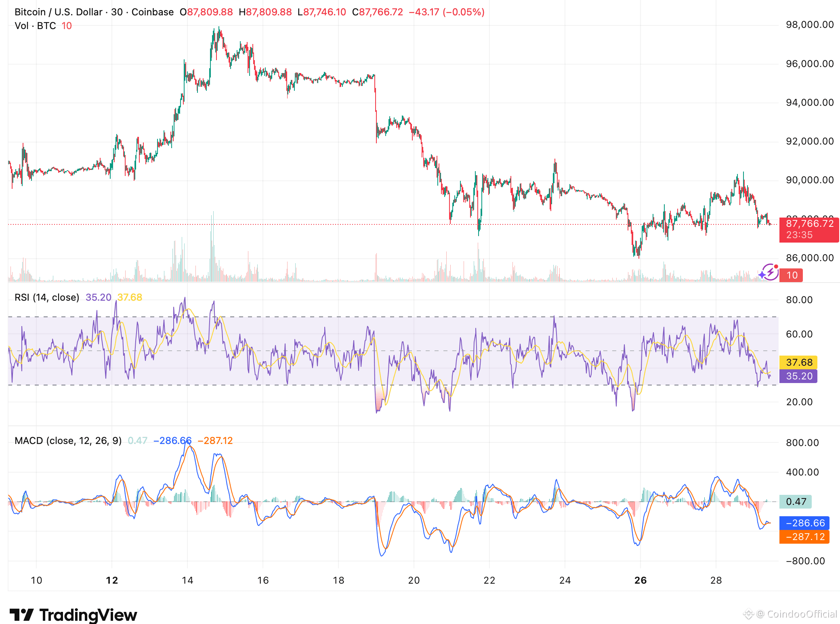
Task: Click the blue MACD -286.66 axis label
Action: [x=804, y=523]
